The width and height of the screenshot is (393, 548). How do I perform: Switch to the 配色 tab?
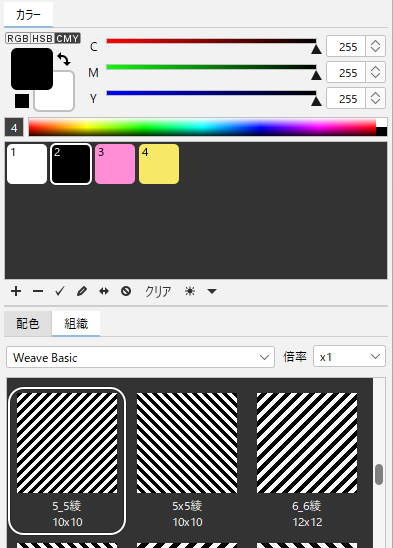[x=28, y=324]
